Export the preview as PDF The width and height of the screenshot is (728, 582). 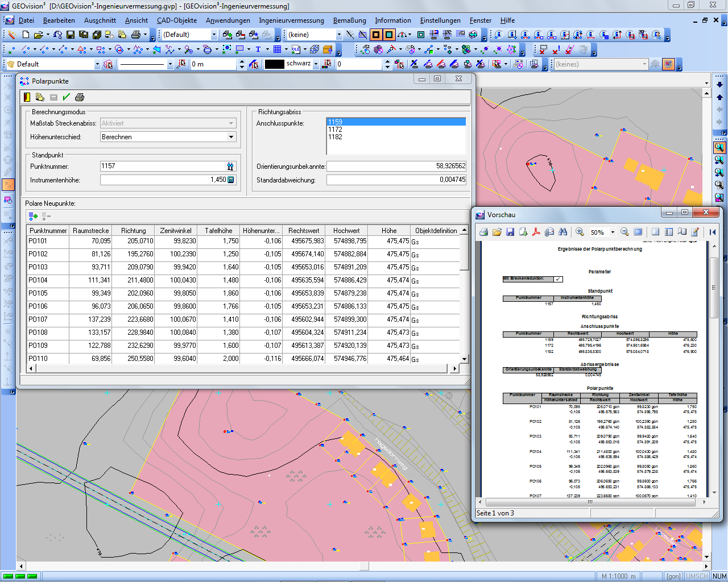click(x=536, y=232)
